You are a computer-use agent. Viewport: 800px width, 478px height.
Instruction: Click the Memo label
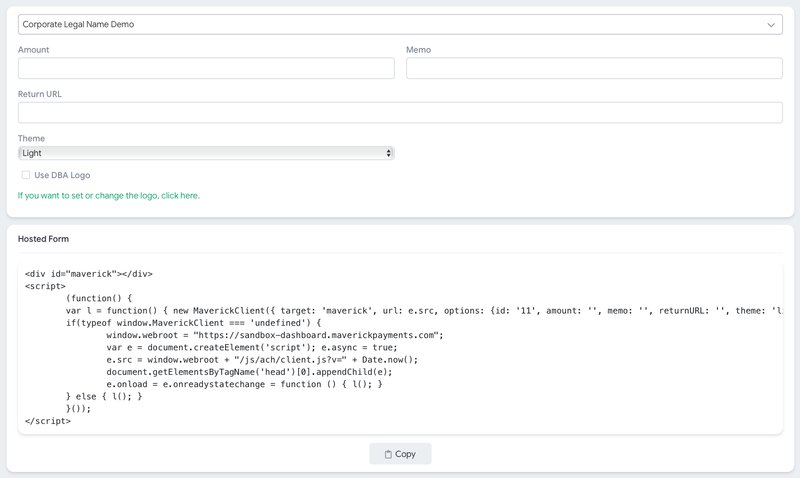(x=418, y=49)
